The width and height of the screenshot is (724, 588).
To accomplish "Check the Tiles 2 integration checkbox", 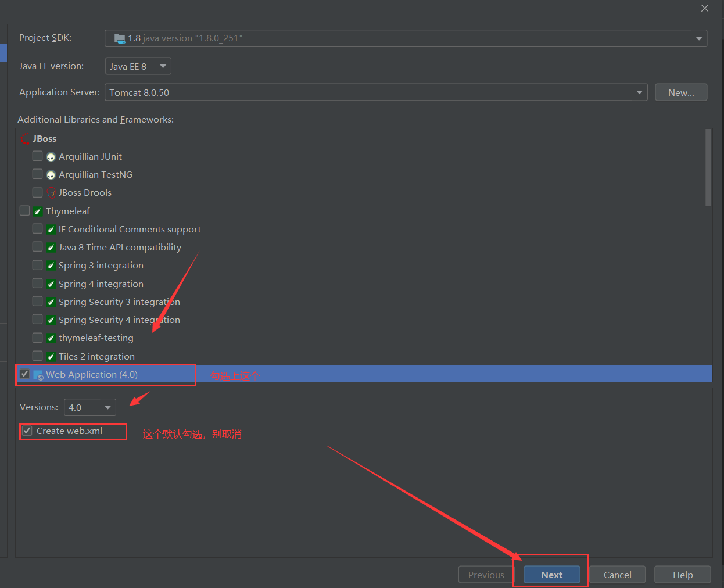I will pyautogui.click(x=38, y=356).
